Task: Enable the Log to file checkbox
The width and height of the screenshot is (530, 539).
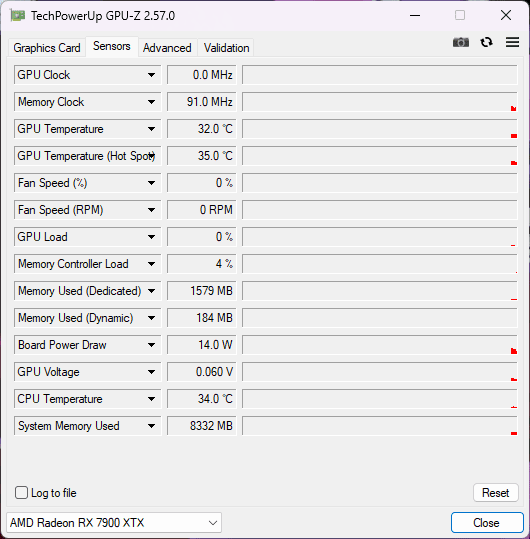Action: pyautogui.click(x=21, y=493)
